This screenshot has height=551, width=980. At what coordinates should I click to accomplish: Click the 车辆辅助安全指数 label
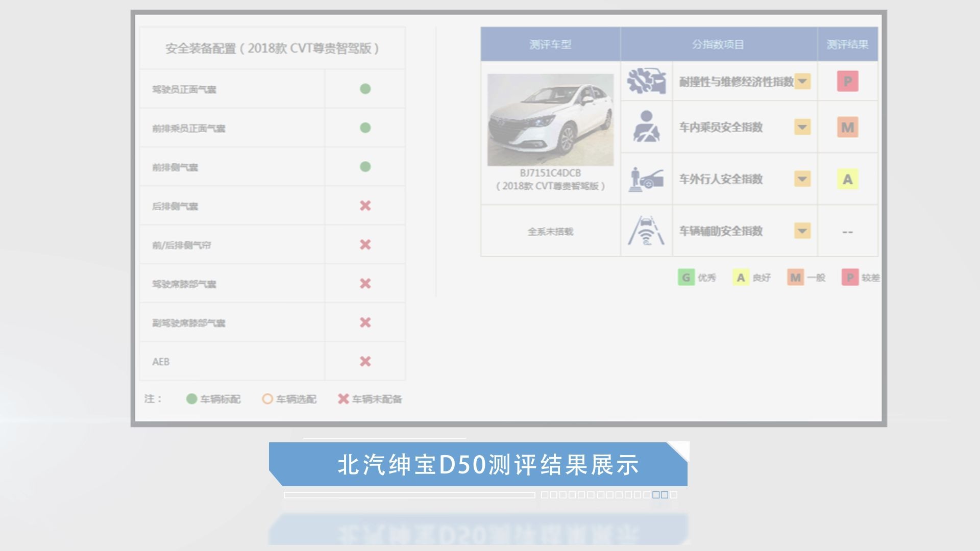click(x=721, y=231)
